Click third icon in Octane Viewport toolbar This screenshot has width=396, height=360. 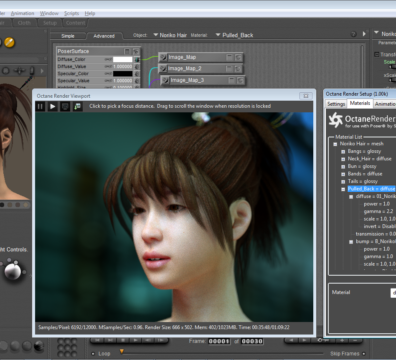[65, 106]
